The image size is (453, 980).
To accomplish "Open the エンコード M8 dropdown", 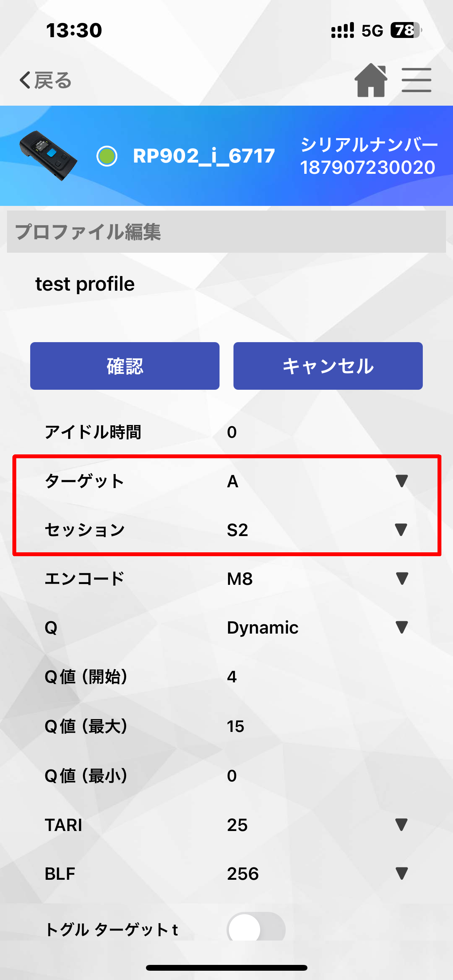I will coord(317,579).
